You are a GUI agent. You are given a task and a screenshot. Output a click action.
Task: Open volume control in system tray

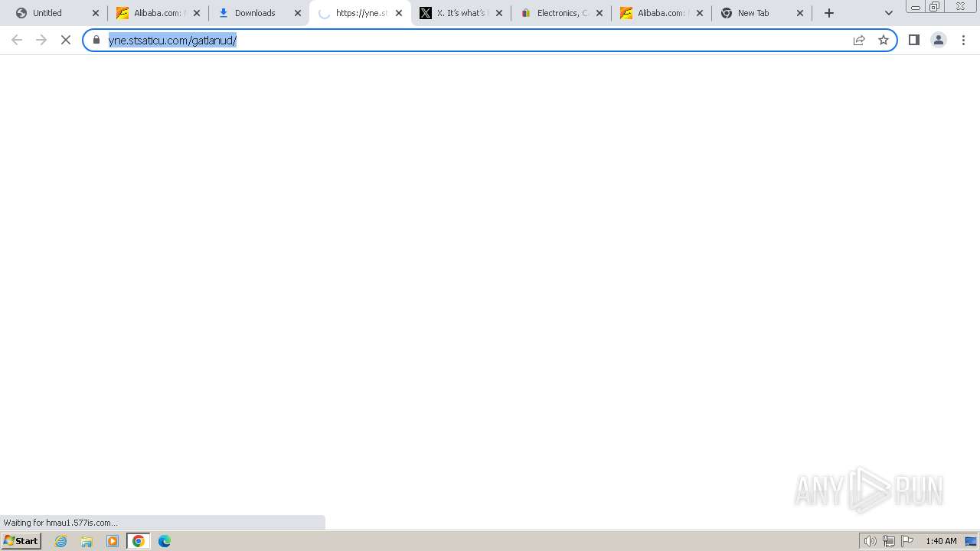871,541
